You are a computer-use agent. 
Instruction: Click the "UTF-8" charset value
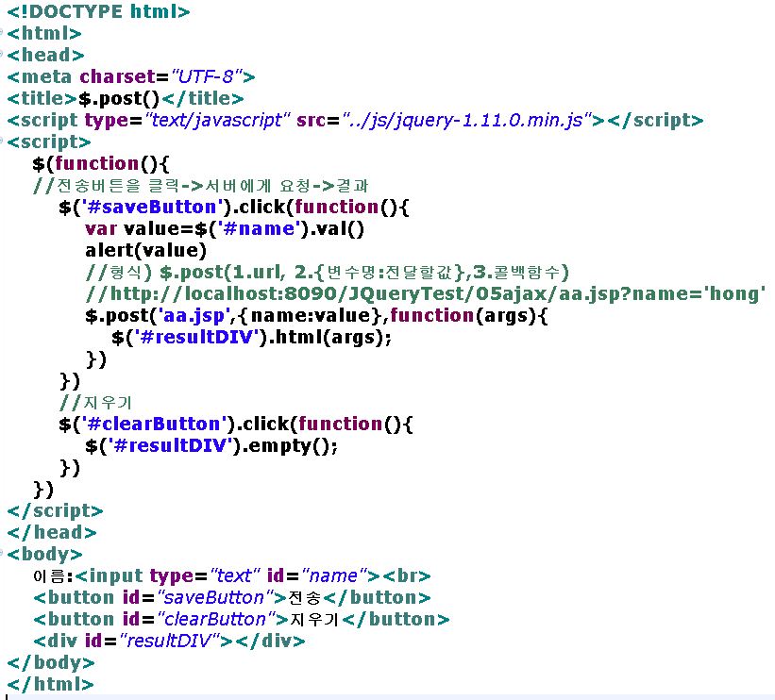pyautogui.click(x=207, y=76)
